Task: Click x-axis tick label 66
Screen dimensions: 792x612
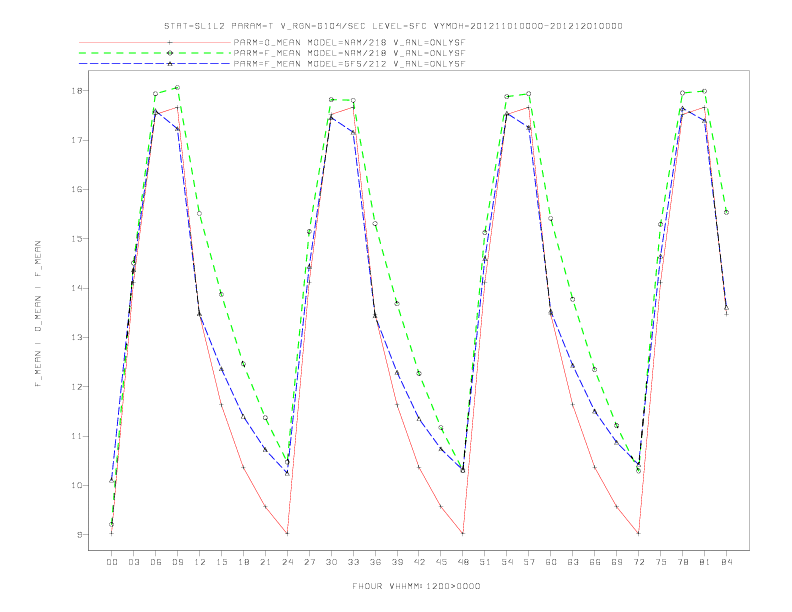Action: tap(595, 562)
